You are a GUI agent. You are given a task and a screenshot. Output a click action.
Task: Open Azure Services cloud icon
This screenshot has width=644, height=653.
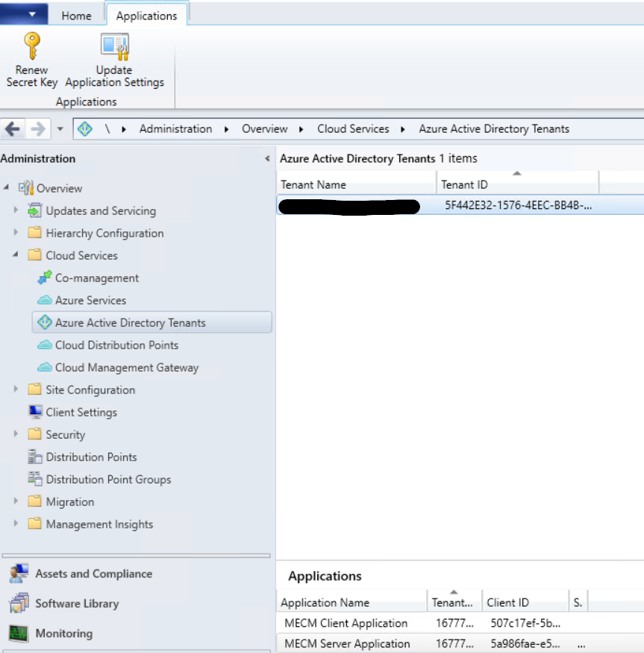[x=45, y=300]
